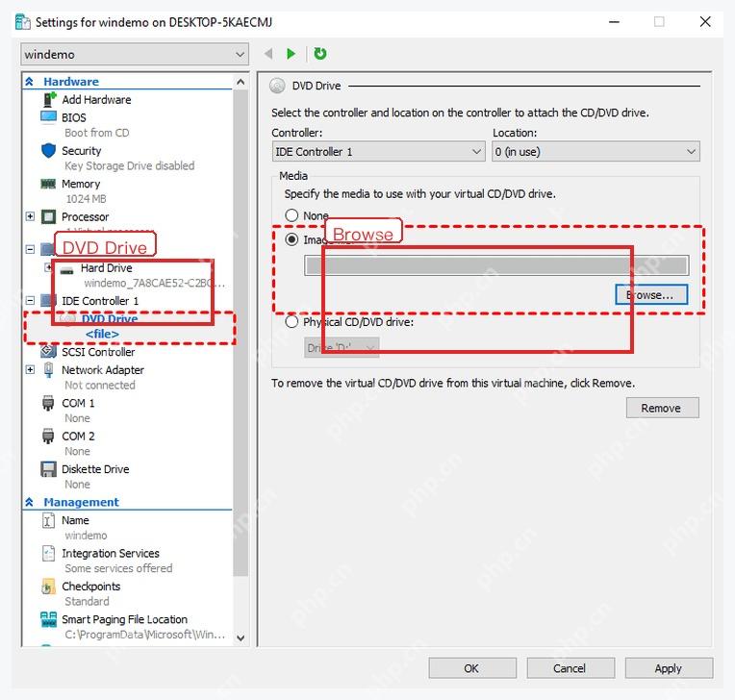This screenshot has height=700, width=735.
Task: Open the Checkpoints settings item
Action: click(91, 587)
